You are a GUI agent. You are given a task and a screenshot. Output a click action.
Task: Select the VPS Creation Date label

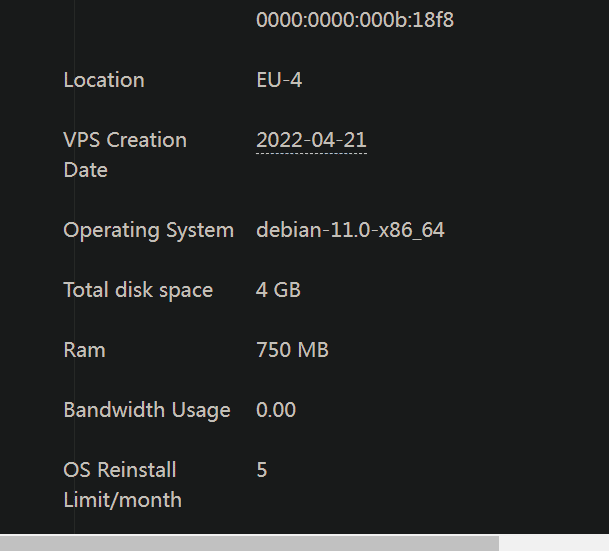tap(125, 155)
